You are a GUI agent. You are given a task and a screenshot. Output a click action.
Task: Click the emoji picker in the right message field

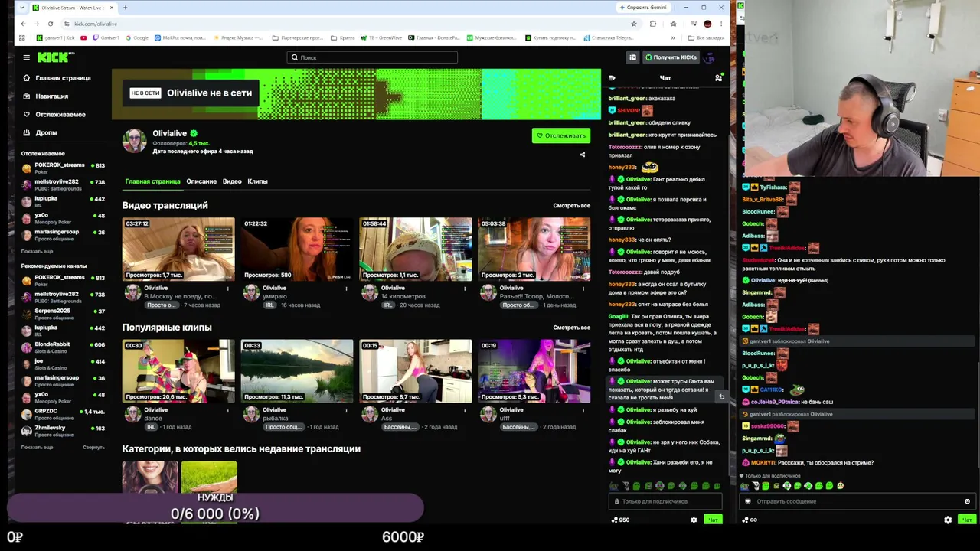pyautogui.click(x=967, y=501)
